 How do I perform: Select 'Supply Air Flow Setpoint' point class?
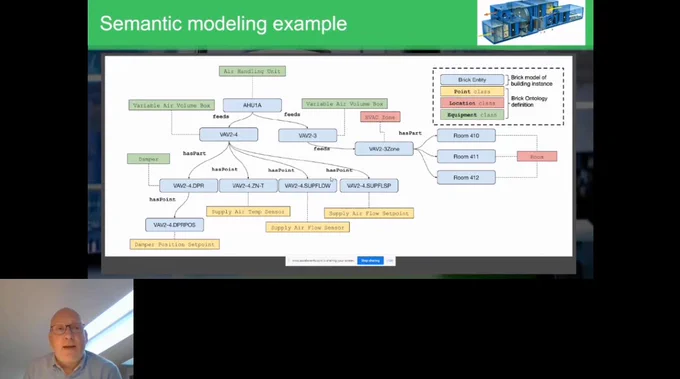coord(369,213)
